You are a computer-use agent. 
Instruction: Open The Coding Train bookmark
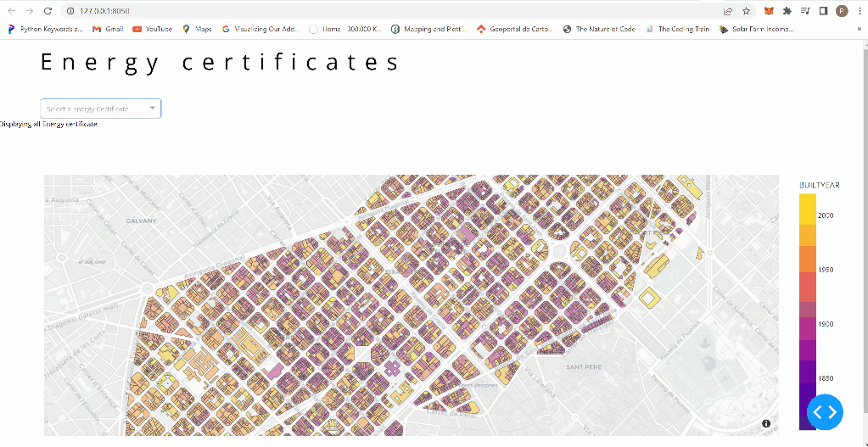coord(677,29)
